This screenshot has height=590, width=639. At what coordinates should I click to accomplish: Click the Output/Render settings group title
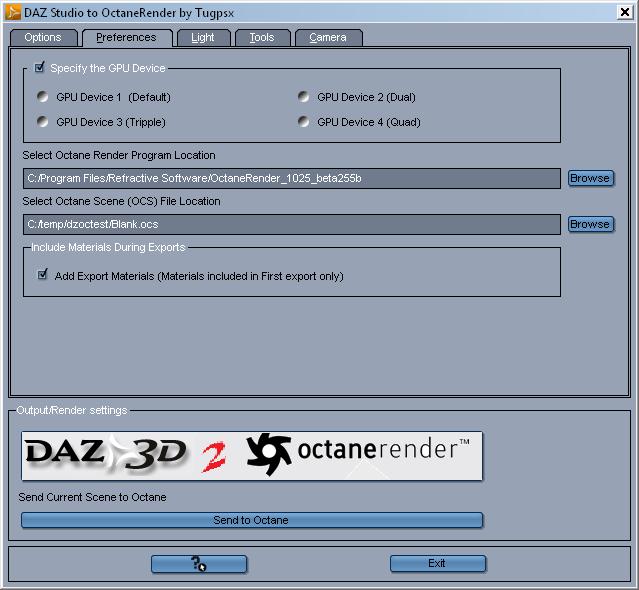[x=72, y=410]
